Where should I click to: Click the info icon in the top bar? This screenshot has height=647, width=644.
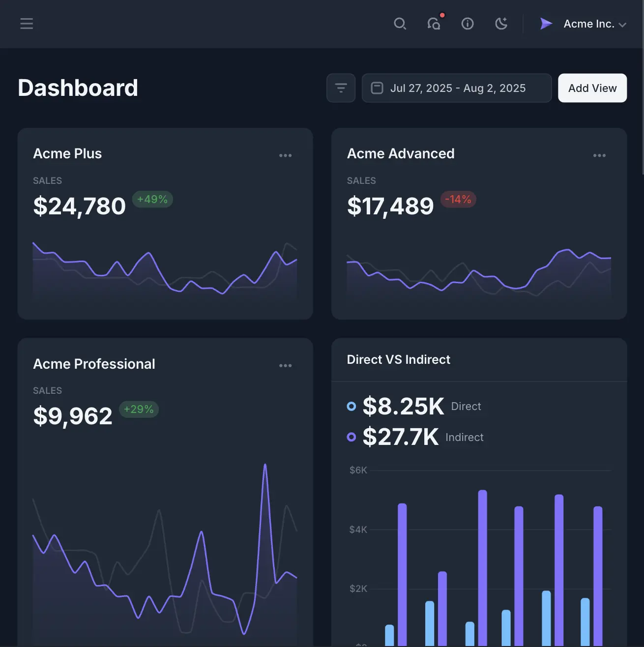pyautogui.click(x=468, y=24)
